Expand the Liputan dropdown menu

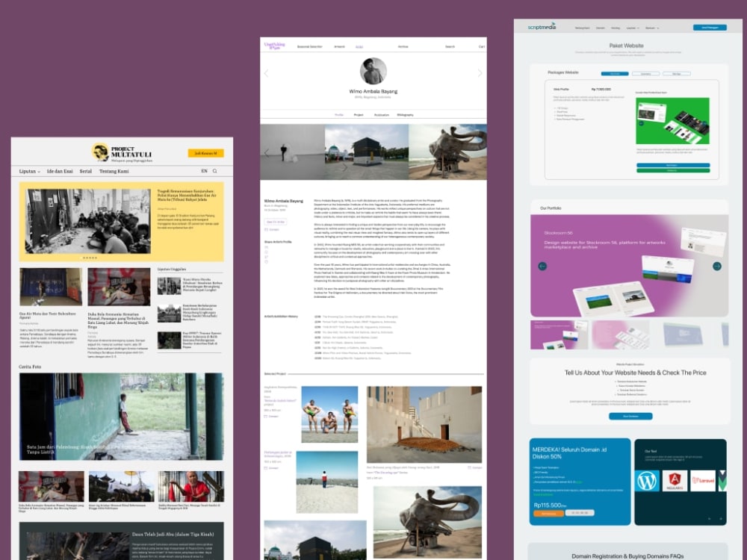[30, 171]
